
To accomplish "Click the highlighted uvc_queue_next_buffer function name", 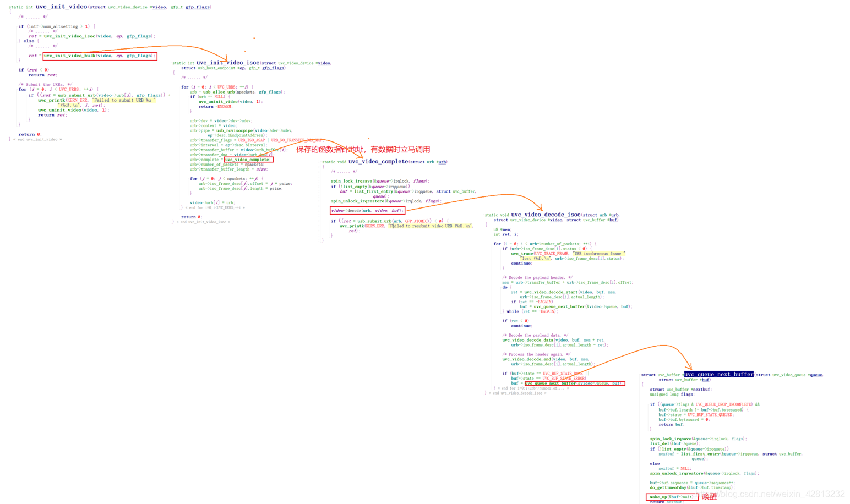I will [x=718, y=374].
